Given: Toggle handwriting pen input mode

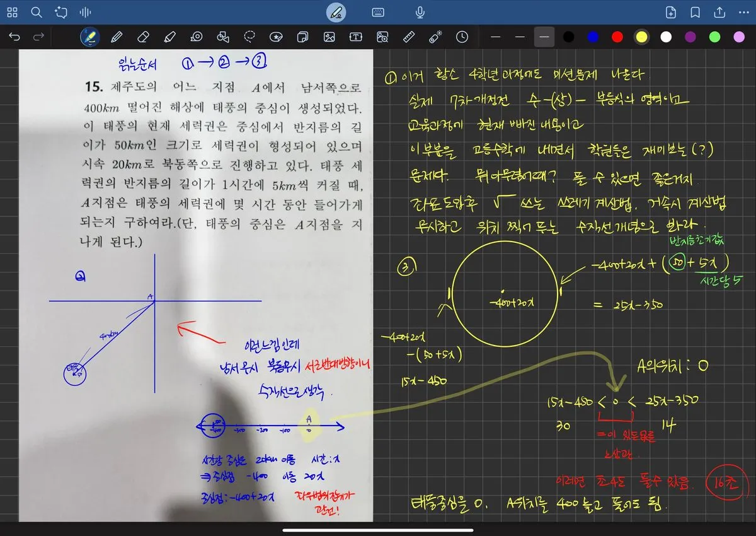Looking at the screenshot, I should tap(336, 12).
